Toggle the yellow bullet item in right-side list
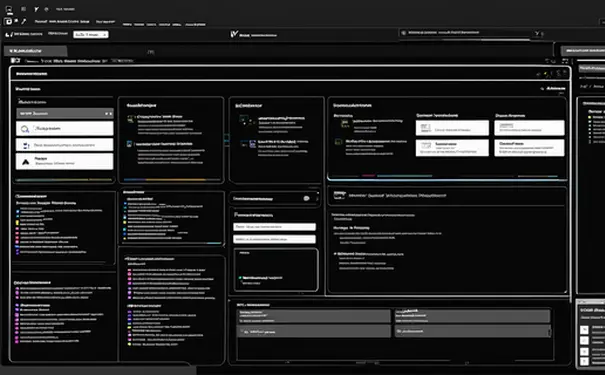The image size is (605, 375). [x=590, y=117]
